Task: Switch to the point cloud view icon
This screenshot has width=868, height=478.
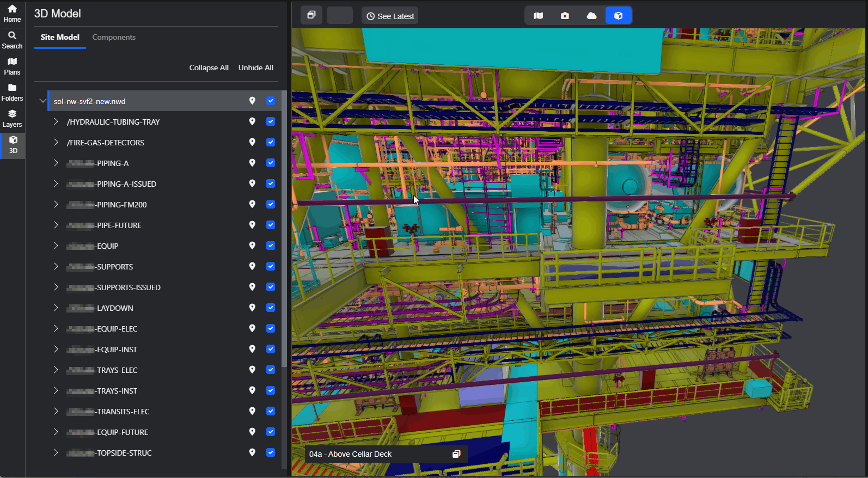Action: 591,16
